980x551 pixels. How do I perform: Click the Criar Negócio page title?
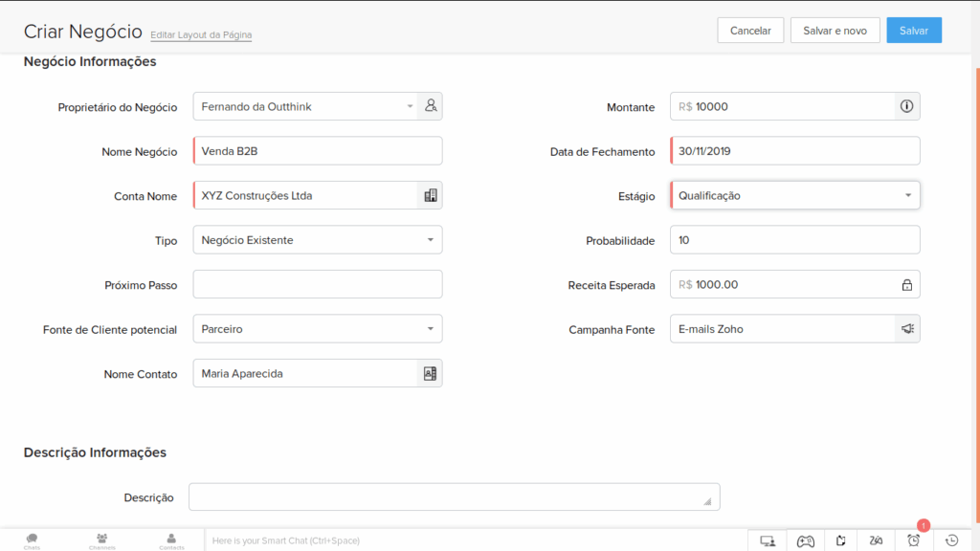pyautogui.click(x=83, y=32)
